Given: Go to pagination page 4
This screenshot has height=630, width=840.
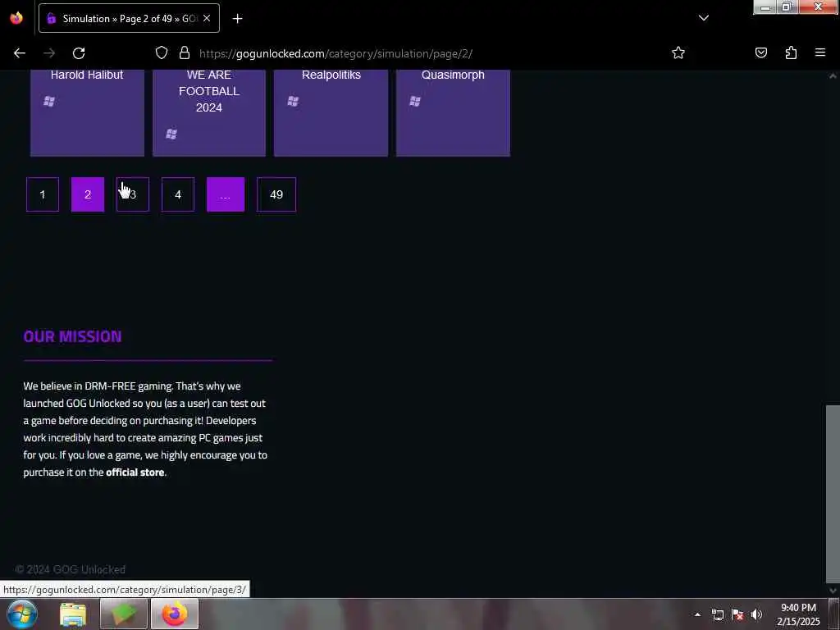Looking at the screenshot, I should (x=178, y=194).
